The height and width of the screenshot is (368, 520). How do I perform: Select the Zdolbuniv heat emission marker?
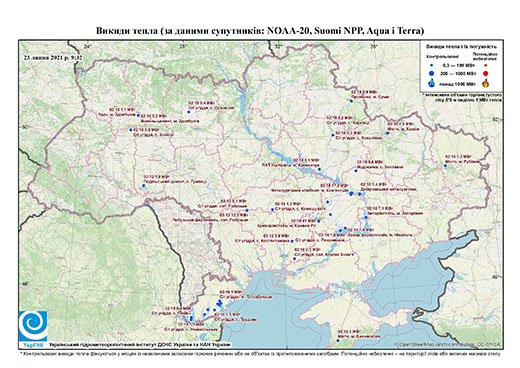click(x=138, y=115)
